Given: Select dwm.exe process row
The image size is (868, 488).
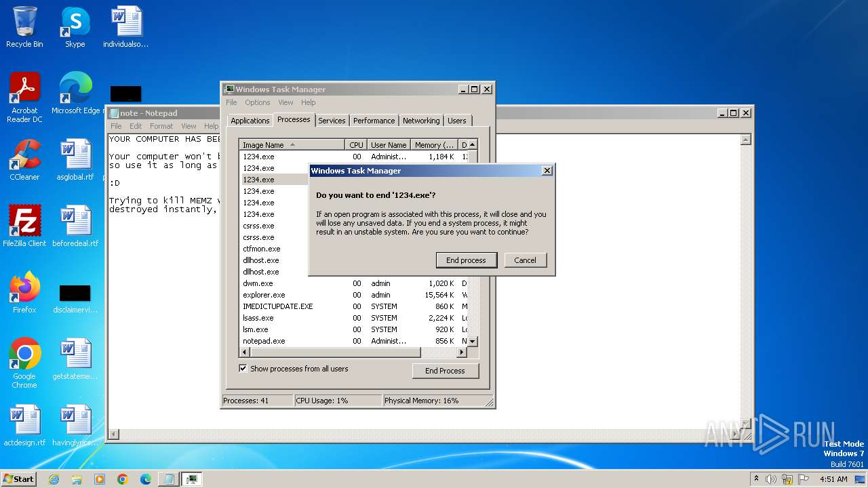Looking at the screenshot, I should pos(355,283).
